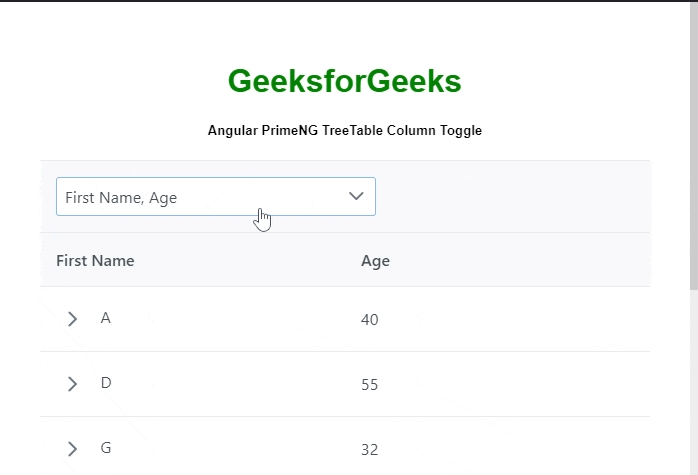Screen dimensions: 698x475
Task: Click the First Name column header
Action: [95, 261]
